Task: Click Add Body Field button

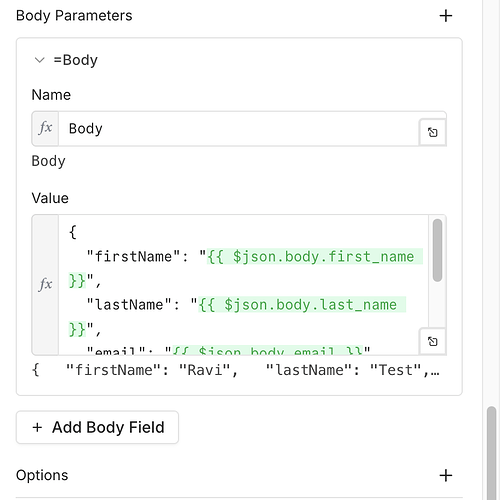Action: pos(97,427)
